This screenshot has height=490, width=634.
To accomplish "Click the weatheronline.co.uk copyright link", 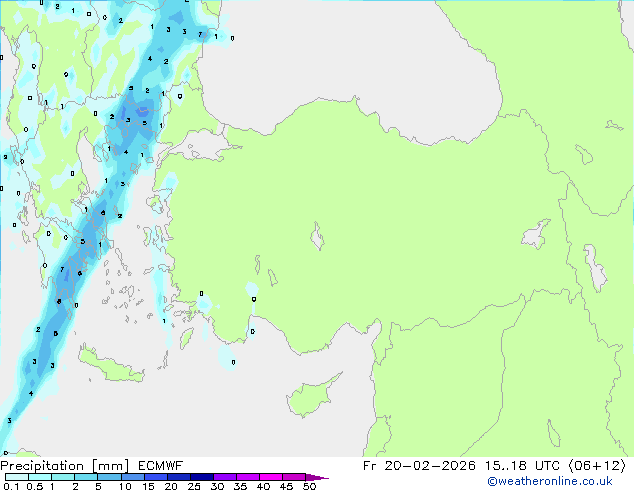I will (550, 481).
